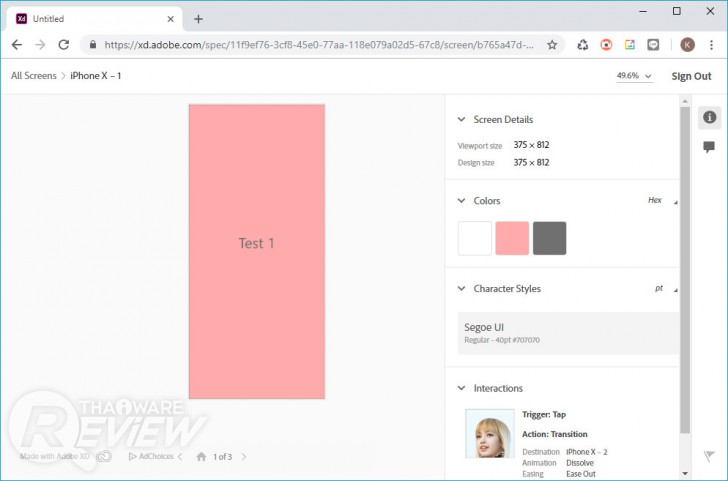Viewport: 728px width, 481px height.
Task: Maximize the Chrome window
Action: tap(676, 11)
